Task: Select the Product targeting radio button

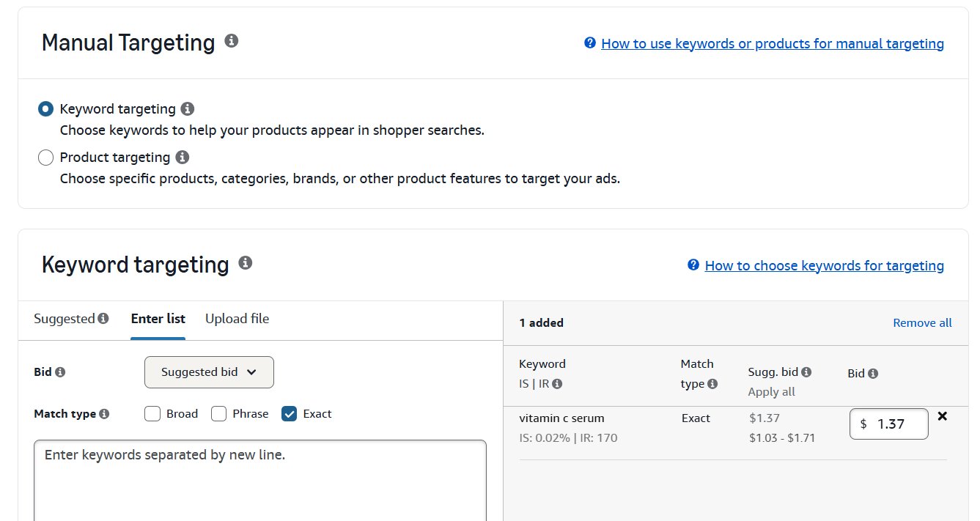Action: coord(45,157)
